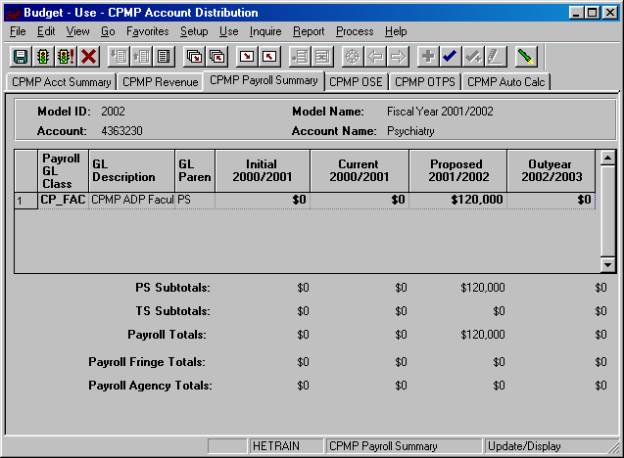Switch to the CPMP Revenue tab
Viewport: 624px width, 458px height.
point(160,81)
